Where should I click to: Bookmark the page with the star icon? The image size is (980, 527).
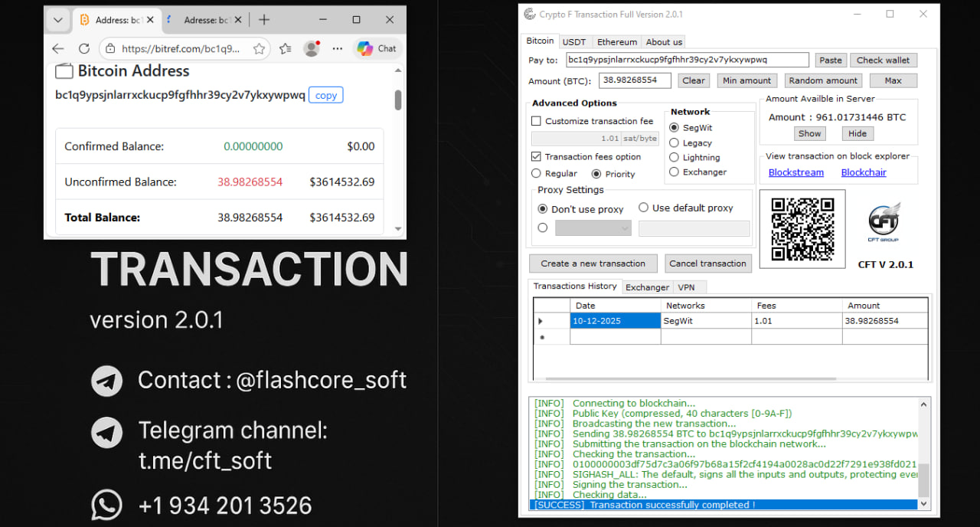(x=259, y=48)
